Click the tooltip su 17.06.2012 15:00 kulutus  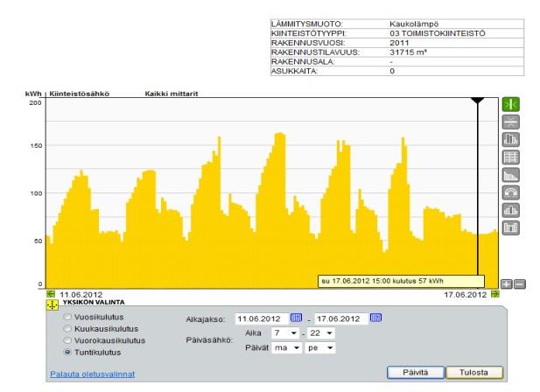pos(401,281)
